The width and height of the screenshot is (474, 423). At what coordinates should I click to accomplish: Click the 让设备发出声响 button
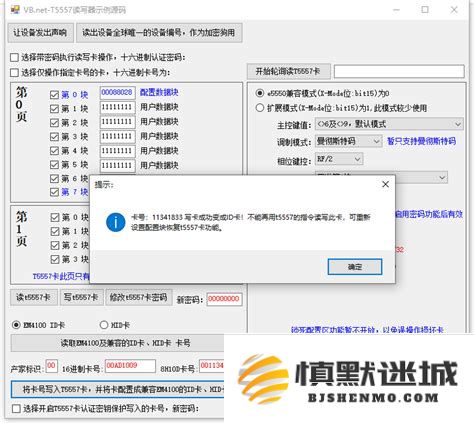pyautogui.click(x=40, y=33)
